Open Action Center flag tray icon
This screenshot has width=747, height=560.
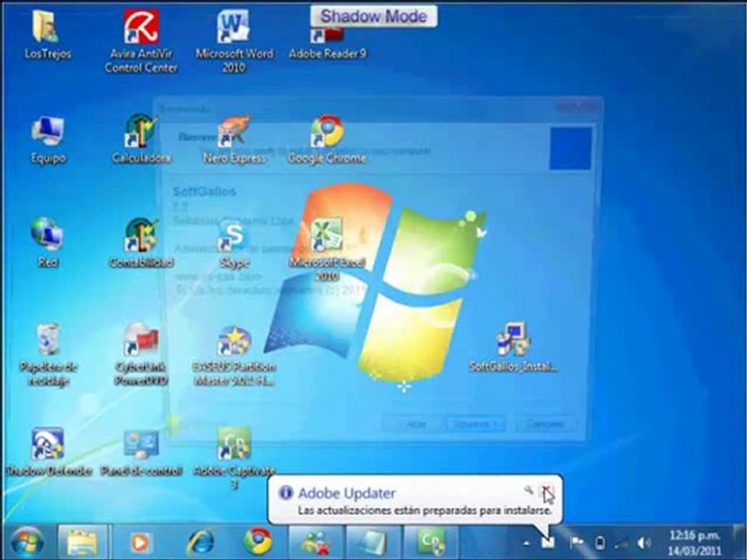(577, 542)
